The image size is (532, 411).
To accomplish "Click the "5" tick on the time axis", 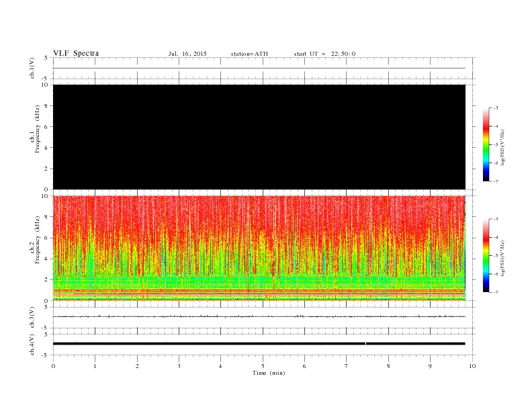I will click(x=263, y=366).
